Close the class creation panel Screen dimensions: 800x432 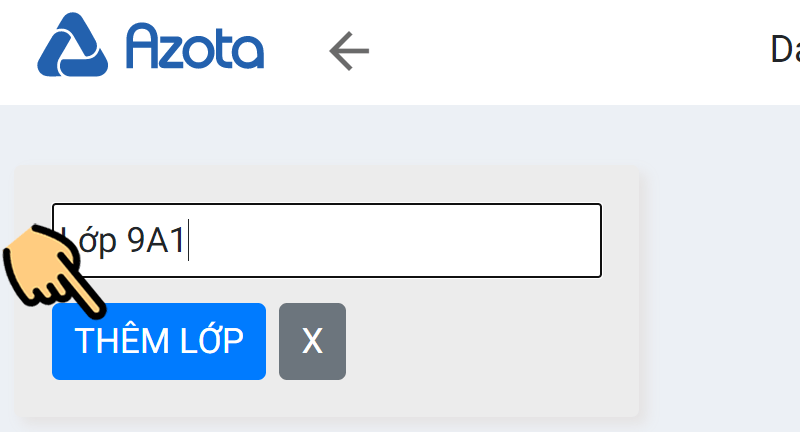pos(312,342)
